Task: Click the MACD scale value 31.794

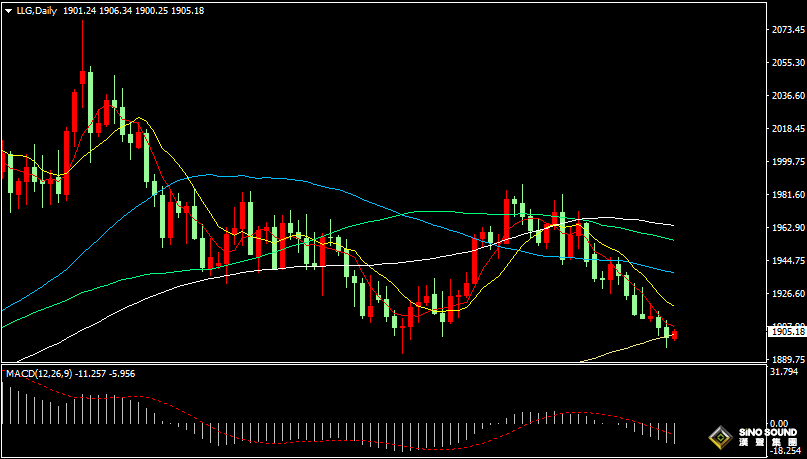Action: coord(785,372)
